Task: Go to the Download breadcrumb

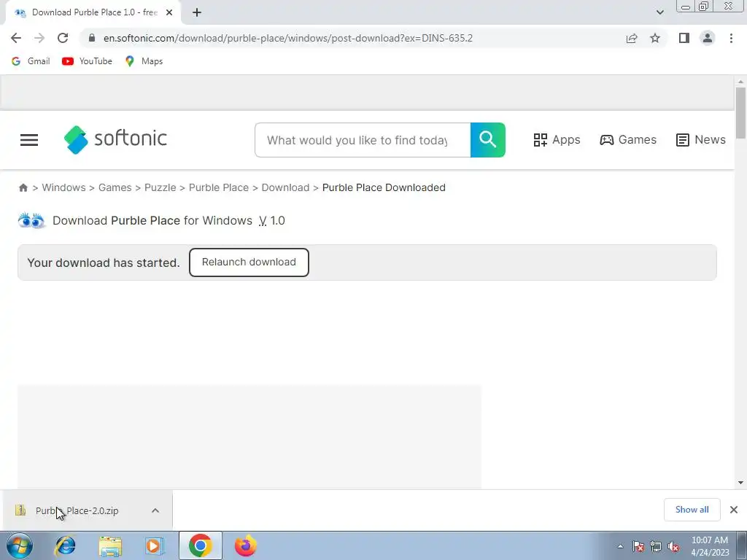Action: (285, 187)
